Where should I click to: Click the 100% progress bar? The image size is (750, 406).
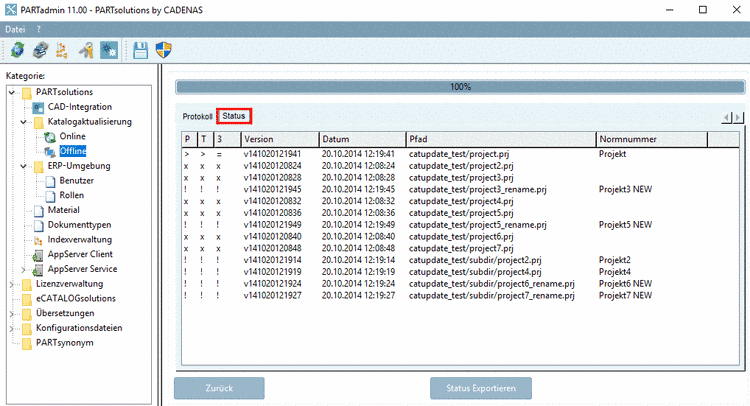(460, 87)
